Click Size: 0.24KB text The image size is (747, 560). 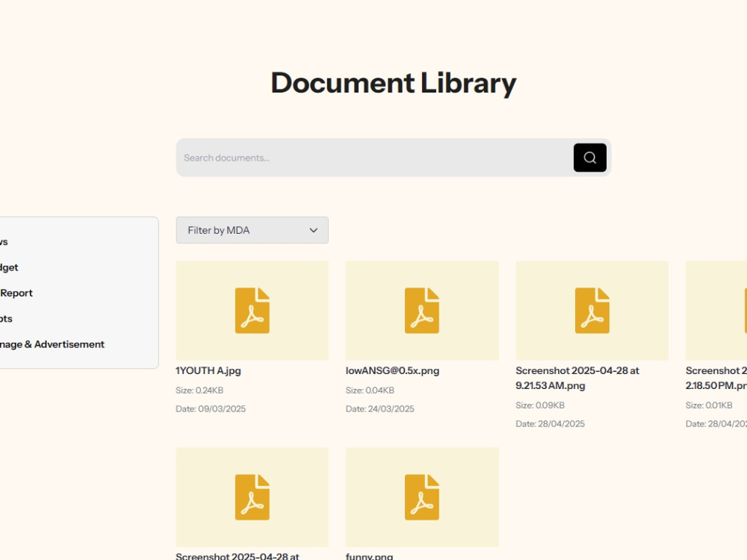(199, 390)
